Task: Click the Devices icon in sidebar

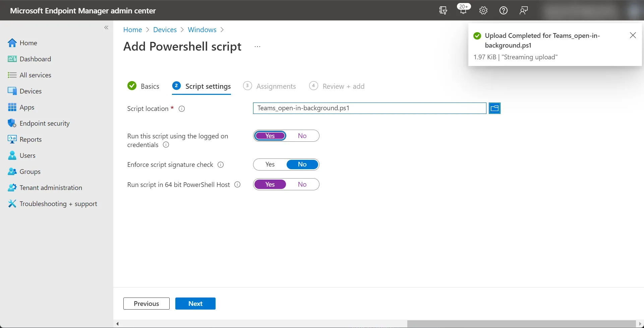Action: pyautogui.click(x=12, y=91)
